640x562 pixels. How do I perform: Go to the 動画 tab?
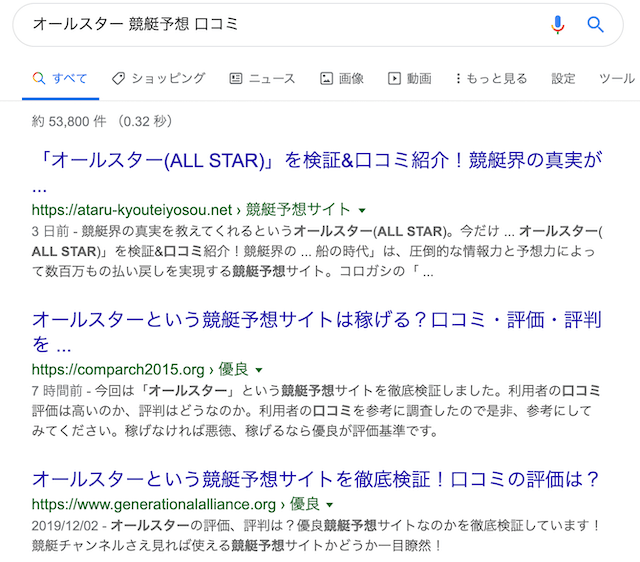(x=409, y=78)
